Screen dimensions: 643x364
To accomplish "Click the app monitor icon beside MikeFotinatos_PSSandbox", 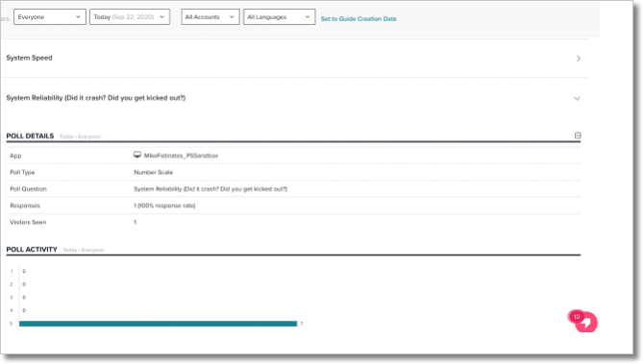I will tap(137, 155).
